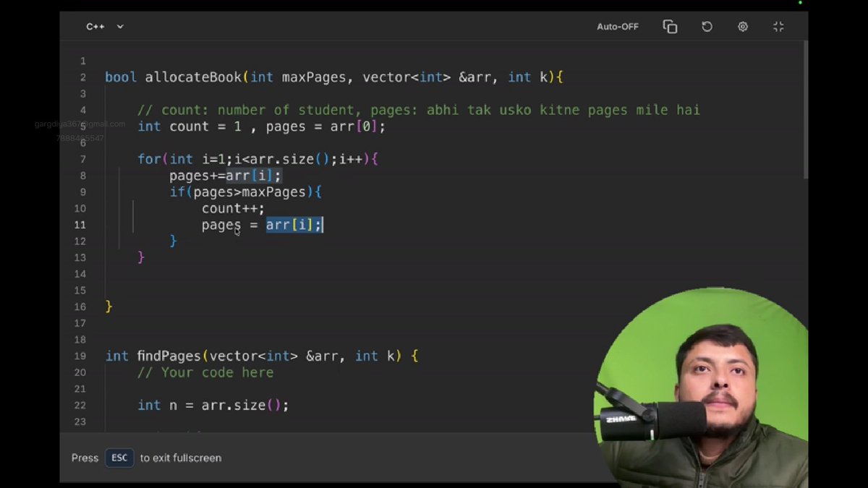Click "// Your code here" comment
This screenshot has height=488, width=868.
point(205,373)
